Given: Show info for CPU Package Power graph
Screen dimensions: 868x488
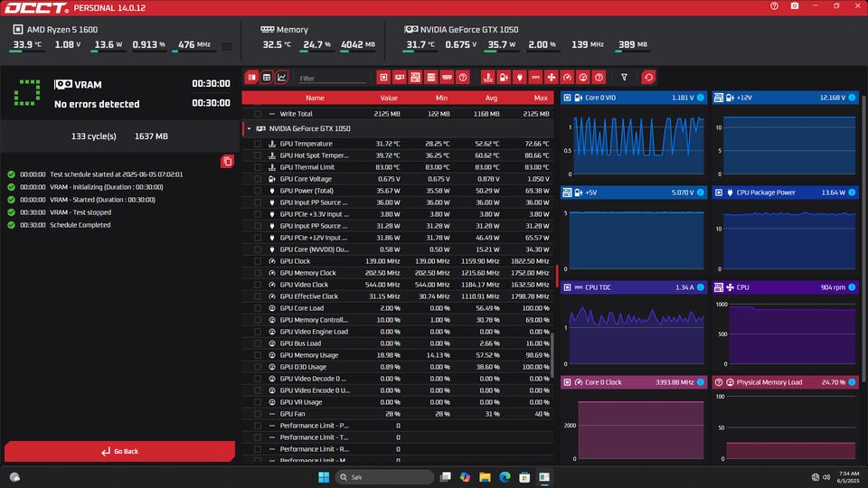Looking at the screenshot, I should click(852, 192).
